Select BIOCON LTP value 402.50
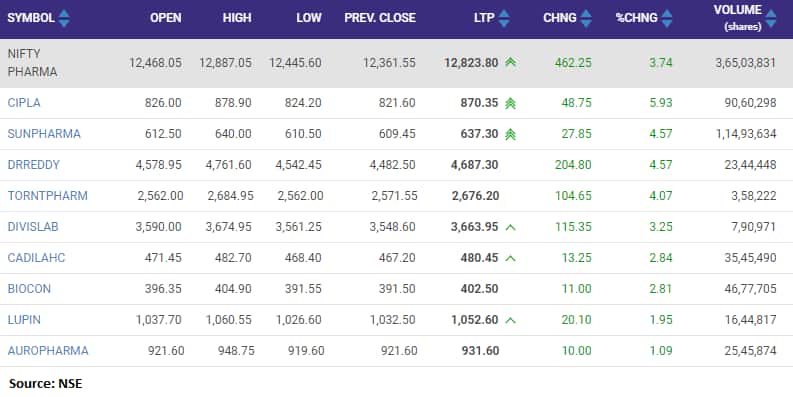The height and width of the screenshot is (397, 793). pyautogui.click(x=479, y=289)
